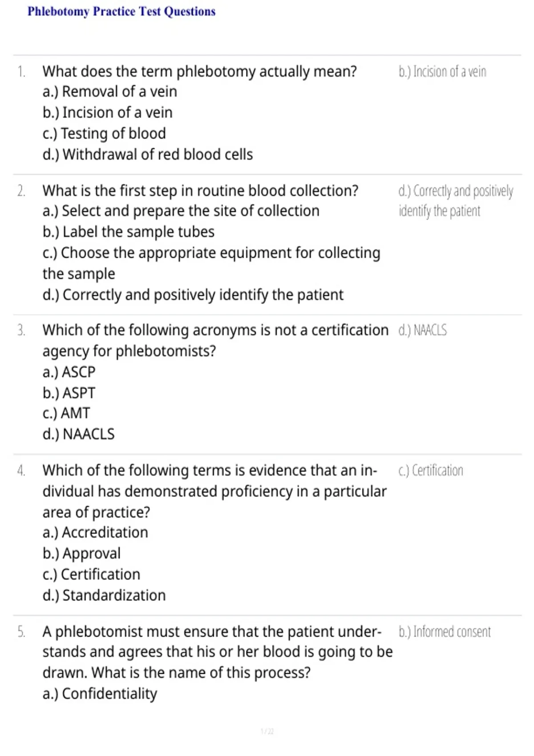Pick d.) Correctly and positively identify the patient option

point(193,295)
